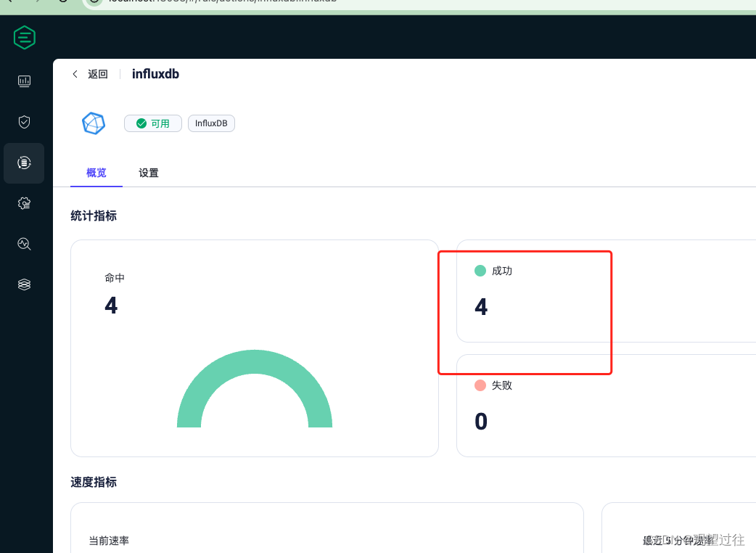This screenshot has width=756, height=553.
Task: Open the access control shield icon
Action: click(x=24, y=122)
